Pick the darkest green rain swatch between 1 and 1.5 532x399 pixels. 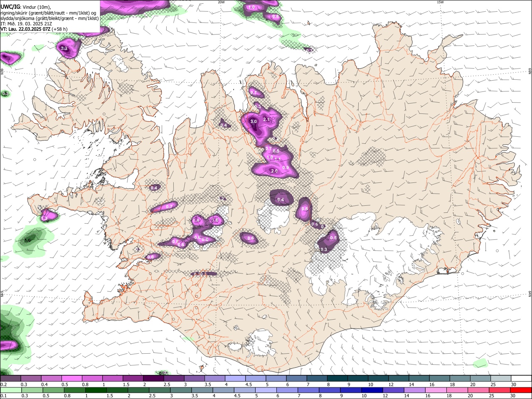[96, 390]
